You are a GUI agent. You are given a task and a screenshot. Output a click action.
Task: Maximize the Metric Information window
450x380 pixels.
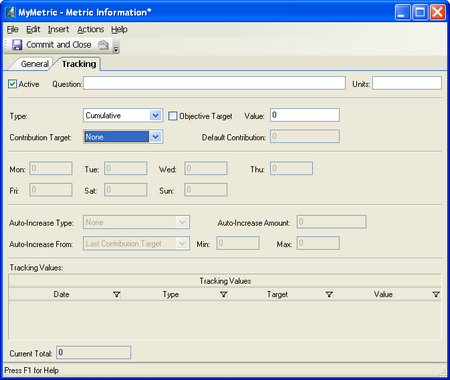(420, 13)
